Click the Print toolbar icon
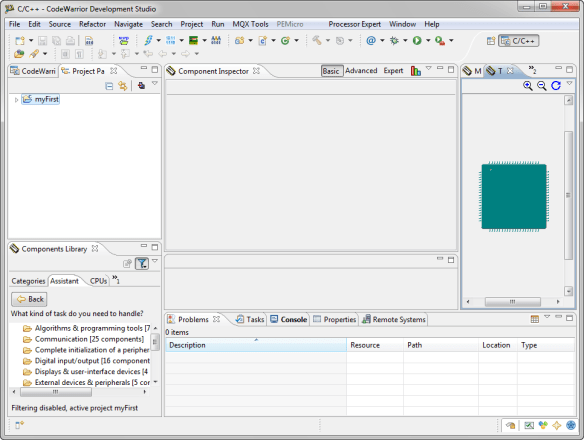This screenshot has width=584, height=440. 70,41
